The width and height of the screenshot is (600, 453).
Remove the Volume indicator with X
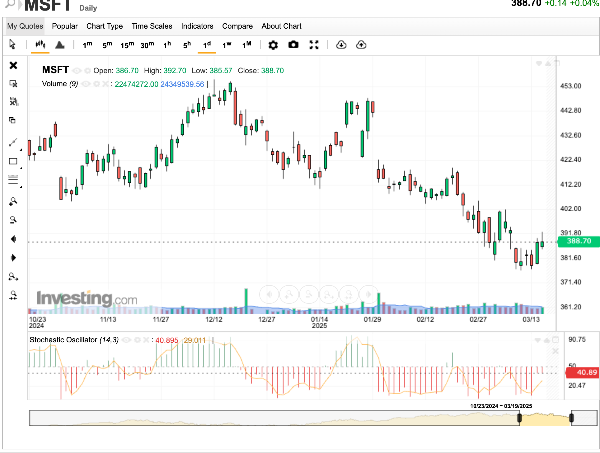(x=105, y=84)
